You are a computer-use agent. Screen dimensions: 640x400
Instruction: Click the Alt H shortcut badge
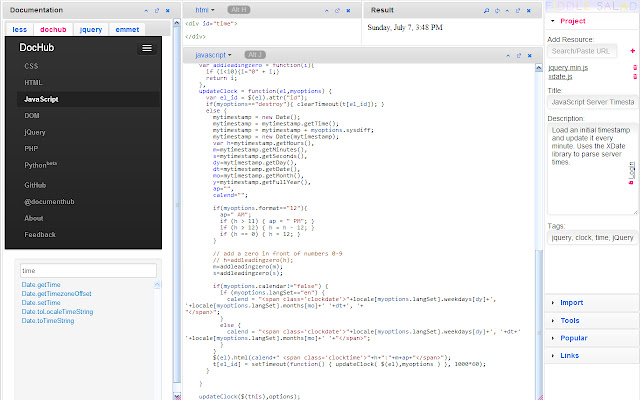click(239, 10)
